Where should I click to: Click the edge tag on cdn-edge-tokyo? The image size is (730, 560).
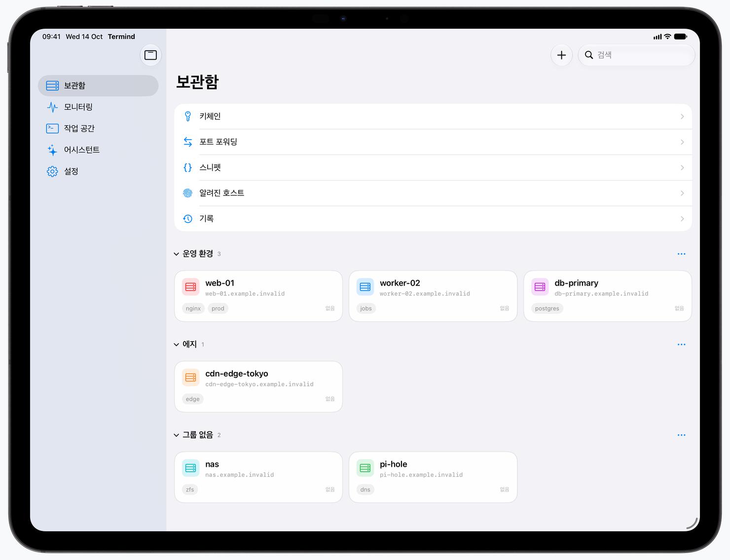click(193, 399)
